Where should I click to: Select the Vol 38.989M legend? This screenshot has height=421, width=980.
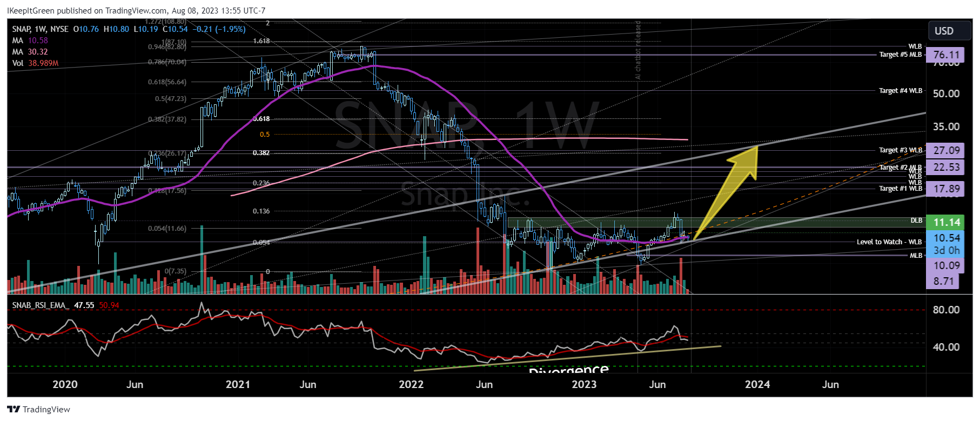click(x=35, y=63)
